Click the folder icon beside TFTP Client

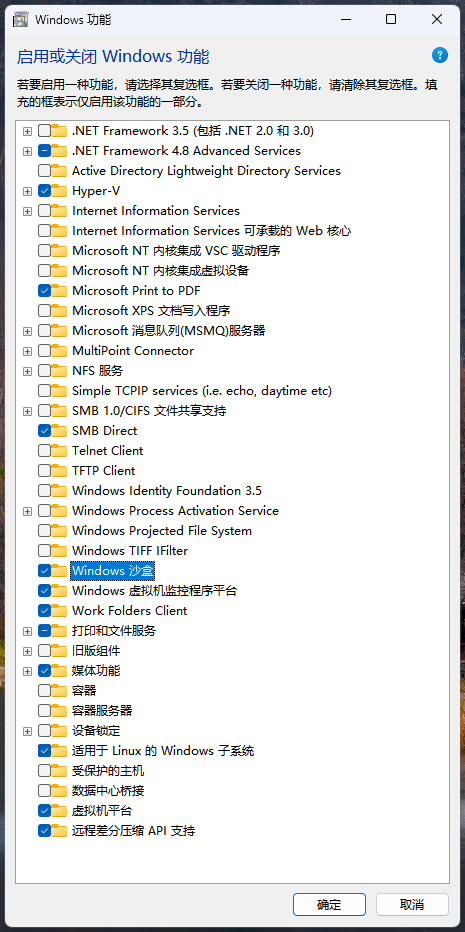click(59, 471)
